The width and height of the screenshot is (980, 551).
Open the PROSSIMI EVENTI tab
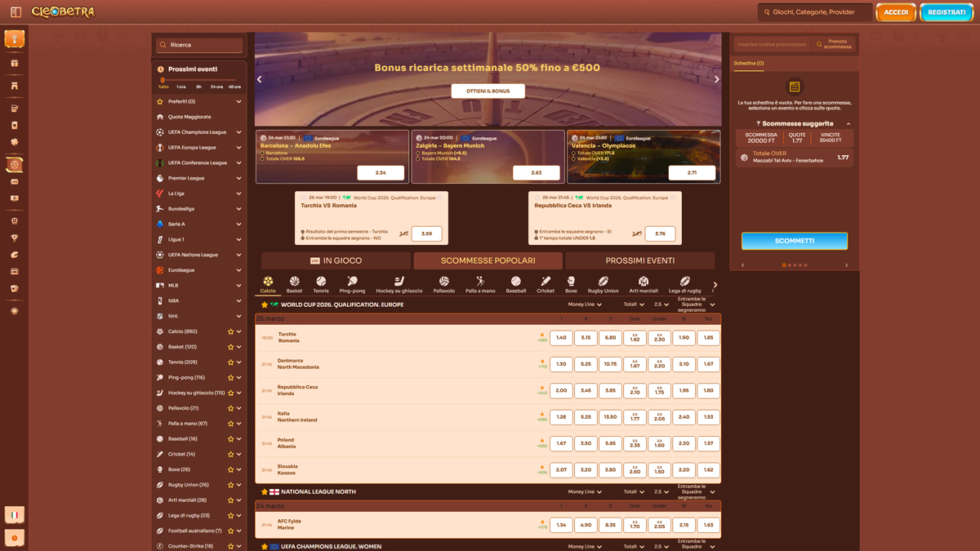[x=639, y=260]
